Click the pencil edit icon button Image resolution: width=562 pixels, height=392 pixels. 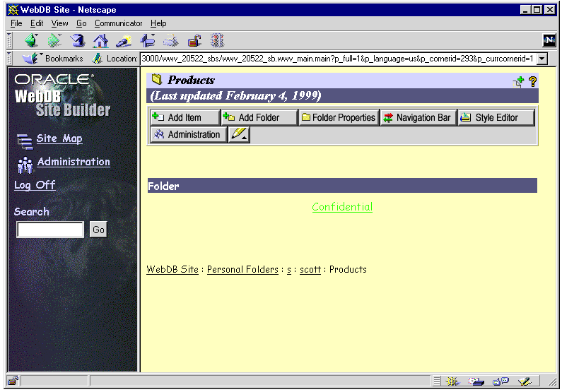pos(239,134)
